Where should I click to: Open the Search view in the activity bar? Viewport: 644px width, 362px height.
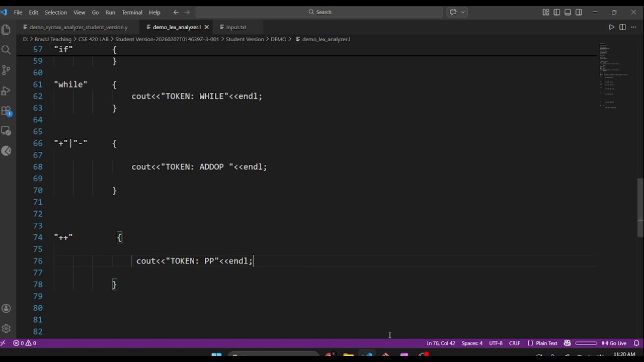(x=7, y=50)
